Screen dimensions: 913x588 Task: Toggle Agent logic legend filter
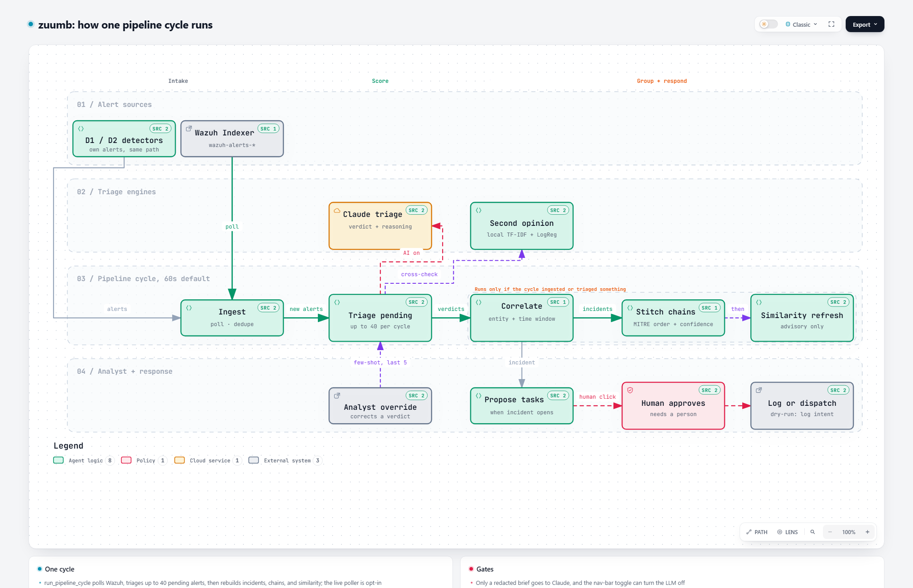point(83,461)
